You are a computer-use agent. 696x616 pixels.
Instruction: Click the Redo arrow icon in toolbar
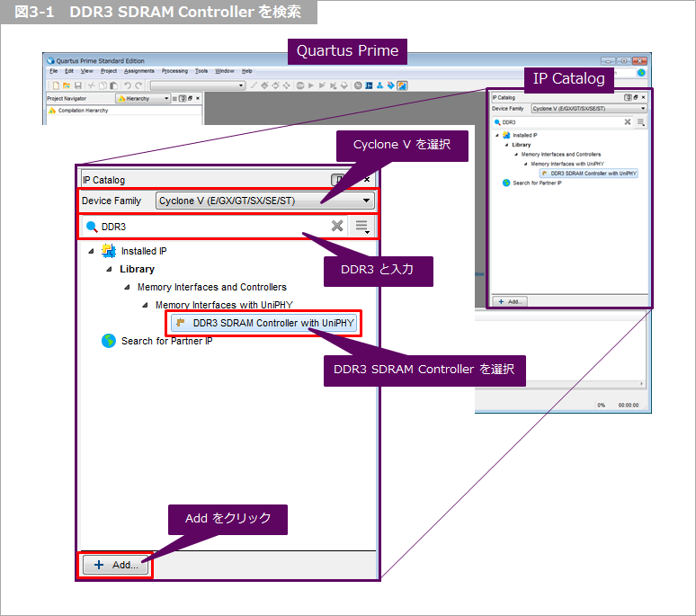pyautogui.click(x=139, y=85)
